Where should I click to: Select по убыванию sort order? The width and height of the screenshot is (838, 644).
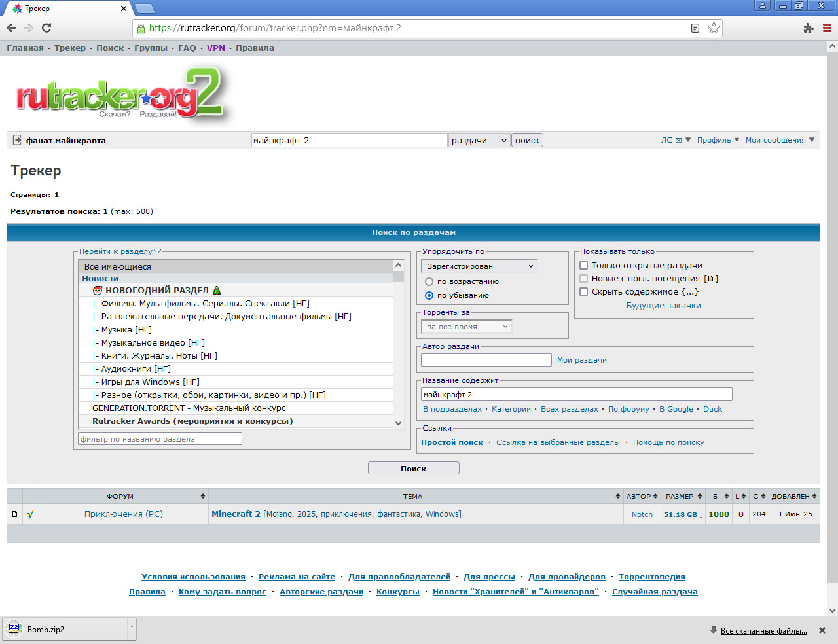(x=429, y=296)
